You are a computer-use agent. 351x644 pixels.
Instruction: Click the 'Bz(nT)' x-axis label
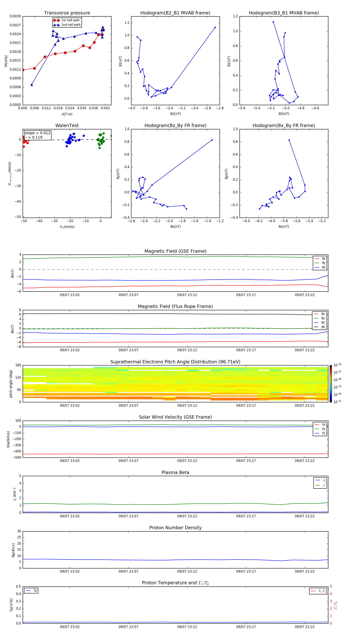pyautogui.click(x=175, y=227)
